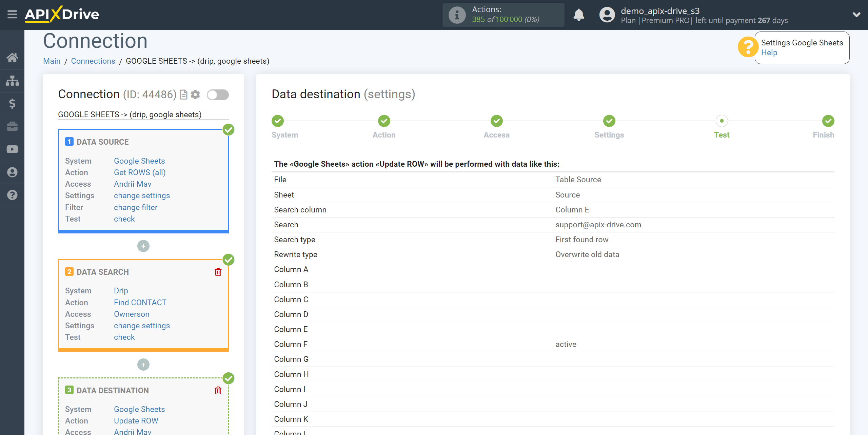Add block after Data Search

coord(143,365)
